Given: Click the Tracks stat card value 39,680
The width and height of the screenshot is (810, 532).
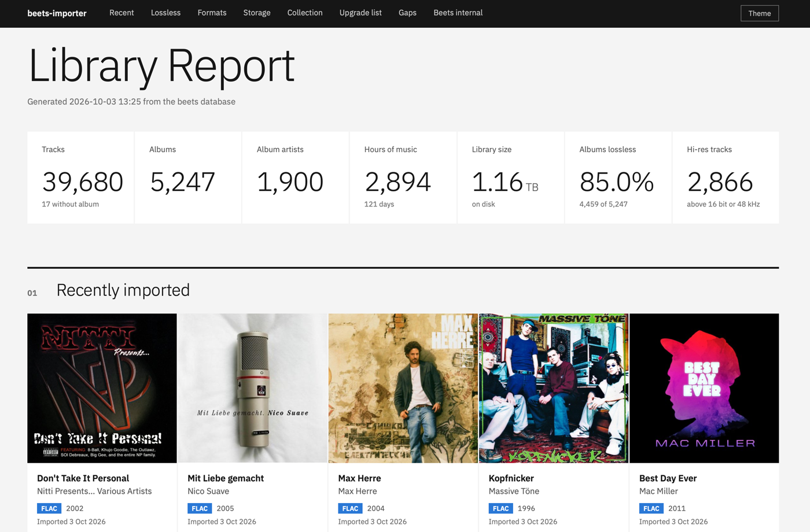Looking at the screenshot, I should tap(82, 182).
